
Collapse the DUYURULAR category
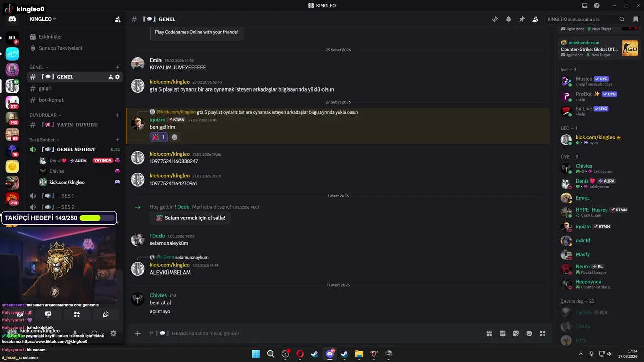(x=45, y=115)
